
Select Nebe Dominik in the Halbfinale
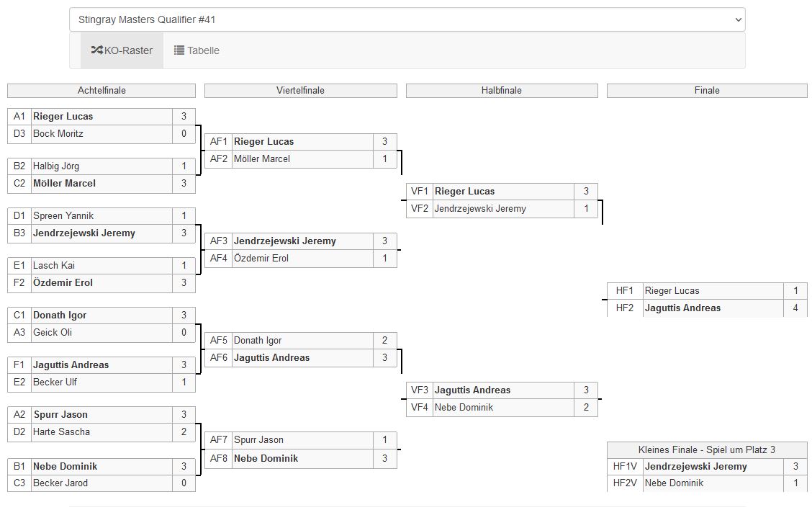pos(464,408)
